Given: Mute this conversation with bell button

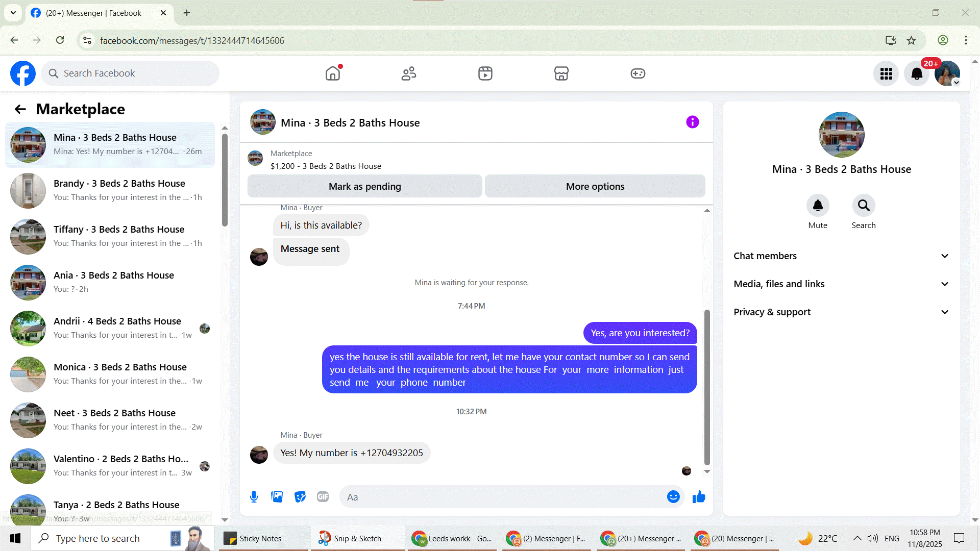Looking at the screenshot, I should pyautogui.click(x=818, y=206).
